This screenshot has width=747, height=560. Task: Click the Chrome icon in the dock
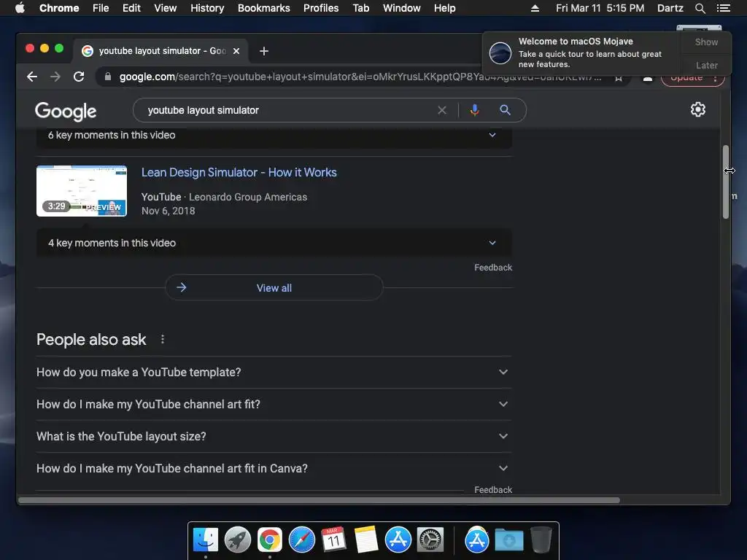270,540
